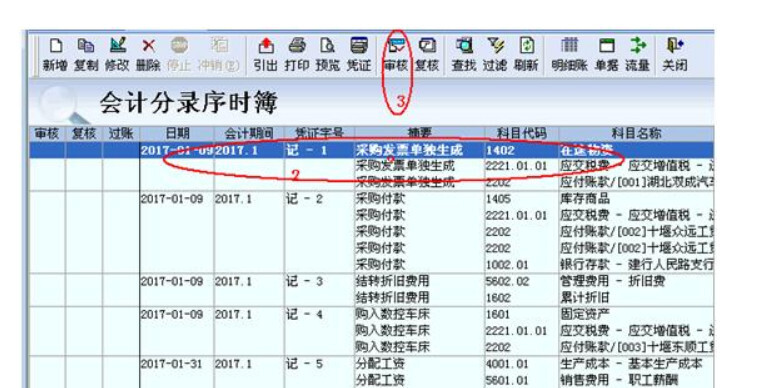Click the 科目代码 column header
758x388 pixels.
pyautogui.click(x=522, y=134)
